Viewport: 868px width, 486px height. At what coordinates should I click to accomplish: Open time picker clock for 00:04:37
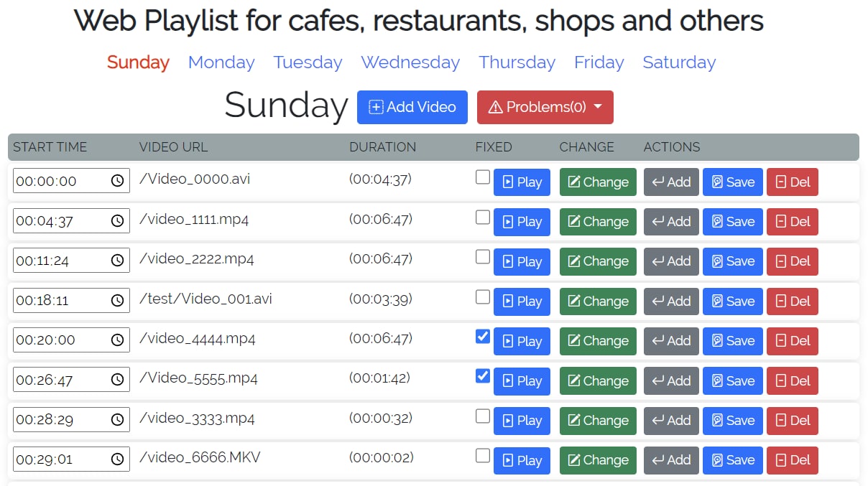point(117,221)
